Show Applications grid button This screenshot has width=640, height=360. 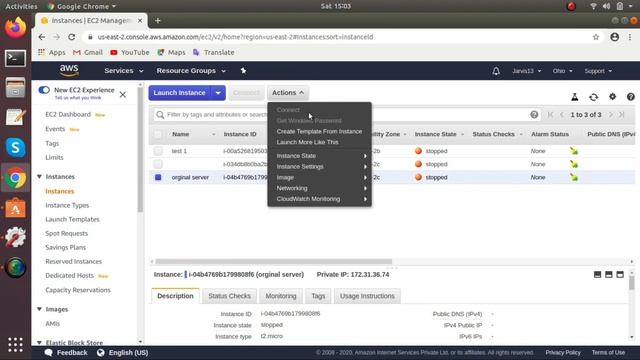pos(15,344)
